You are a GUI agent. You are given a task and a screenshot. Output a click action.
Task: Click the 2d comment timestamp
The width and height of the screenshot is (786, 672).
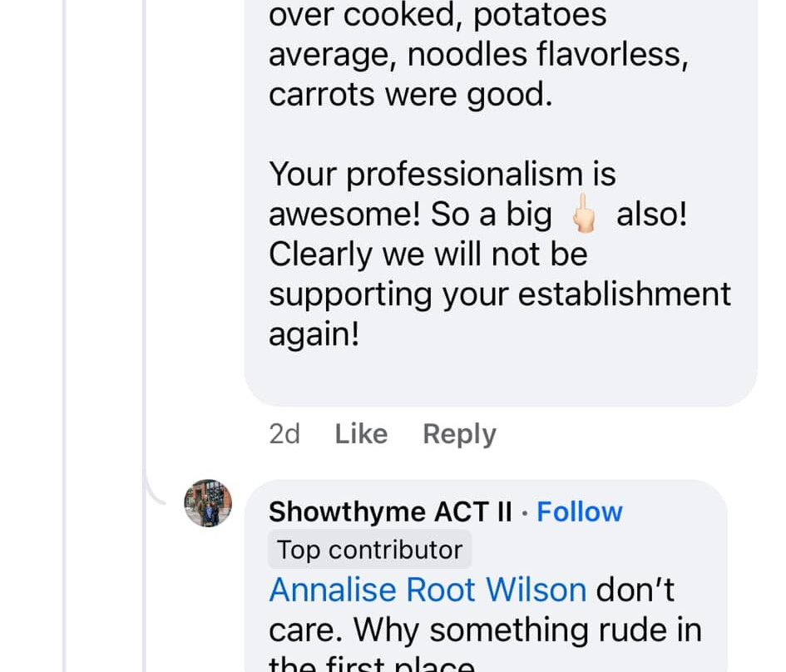tap(284, 434)
